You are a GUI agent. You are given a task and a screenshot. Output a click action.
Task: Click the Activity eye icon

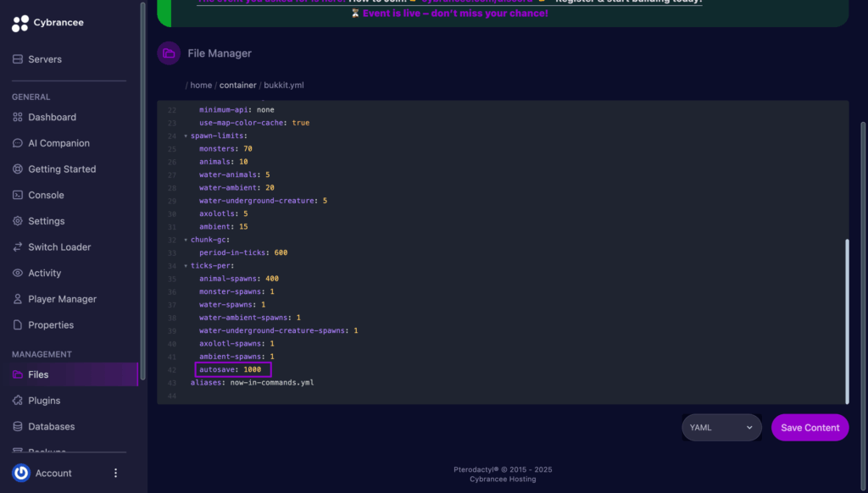(18, 274)
